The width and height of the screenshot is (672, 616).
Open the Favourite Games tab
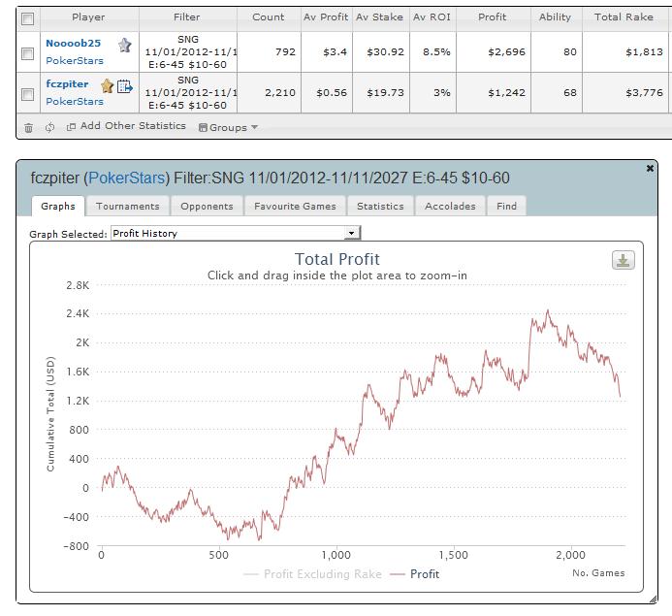295,207
